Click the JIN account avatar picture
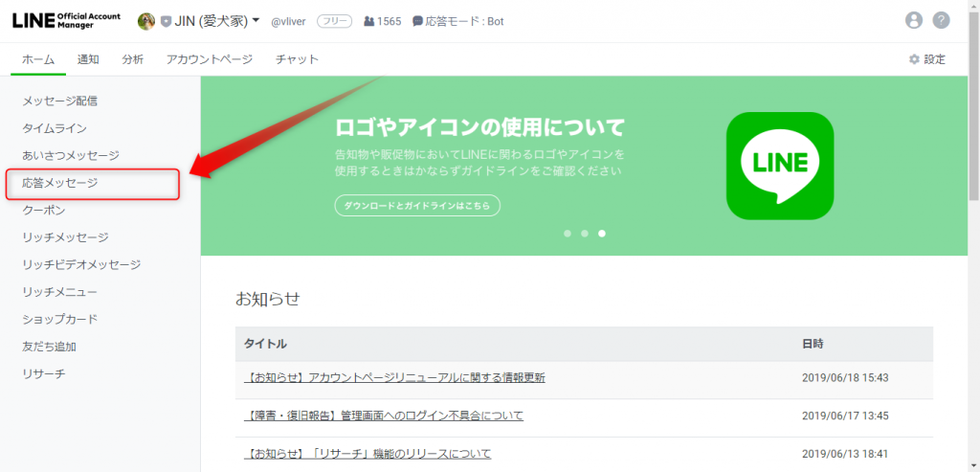980x472 pixels. (145, 21)
